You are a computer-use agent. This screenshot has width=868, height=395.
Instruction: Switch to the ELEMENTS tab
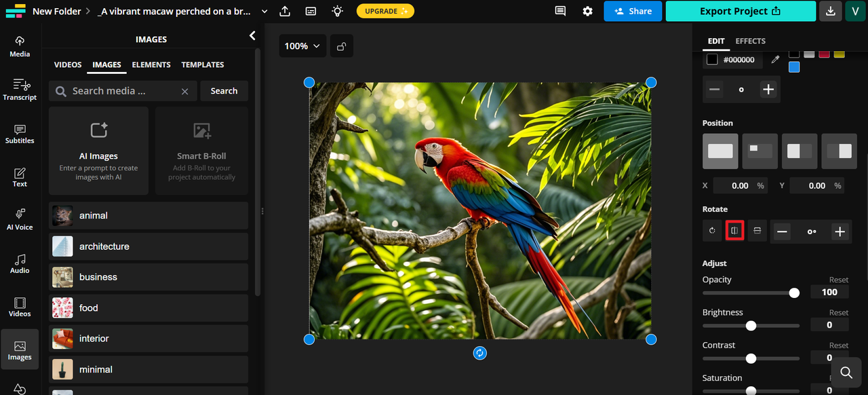[151, 64]
